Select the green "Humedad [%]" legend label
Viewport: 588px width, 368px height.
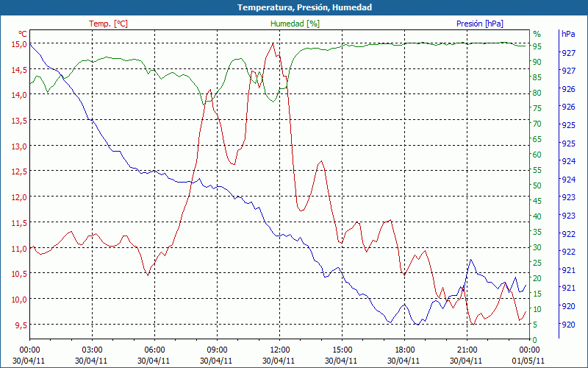pos(295,24)
